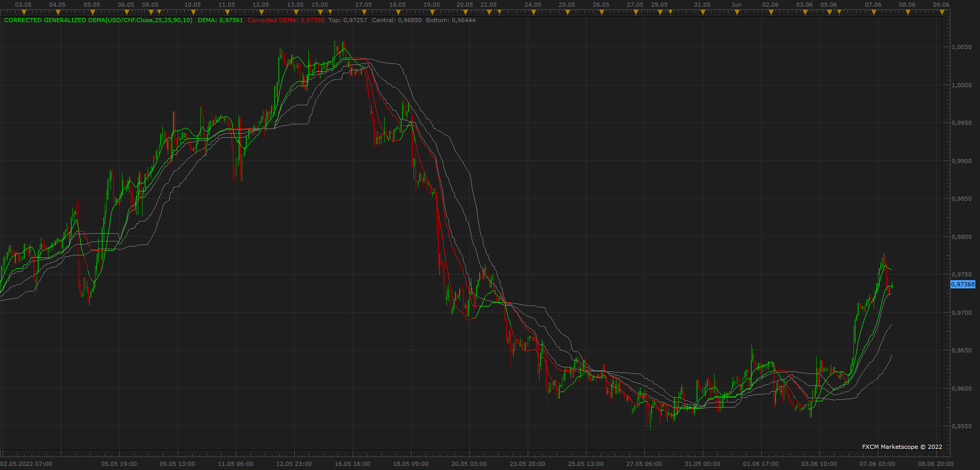980x470 pixels.
Task: Click the 0,9800 price axis label
Action: [961, 237]
